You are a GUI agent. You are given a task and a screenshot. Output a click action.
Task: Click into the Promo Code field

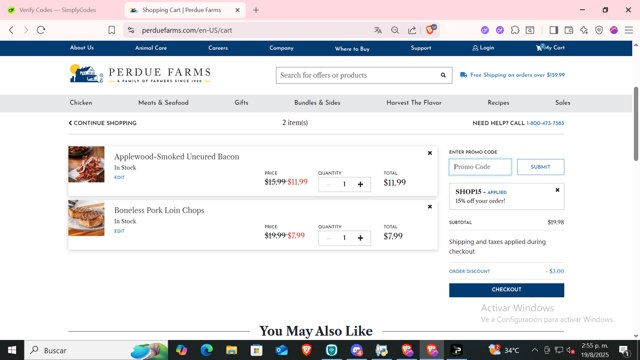480,167
